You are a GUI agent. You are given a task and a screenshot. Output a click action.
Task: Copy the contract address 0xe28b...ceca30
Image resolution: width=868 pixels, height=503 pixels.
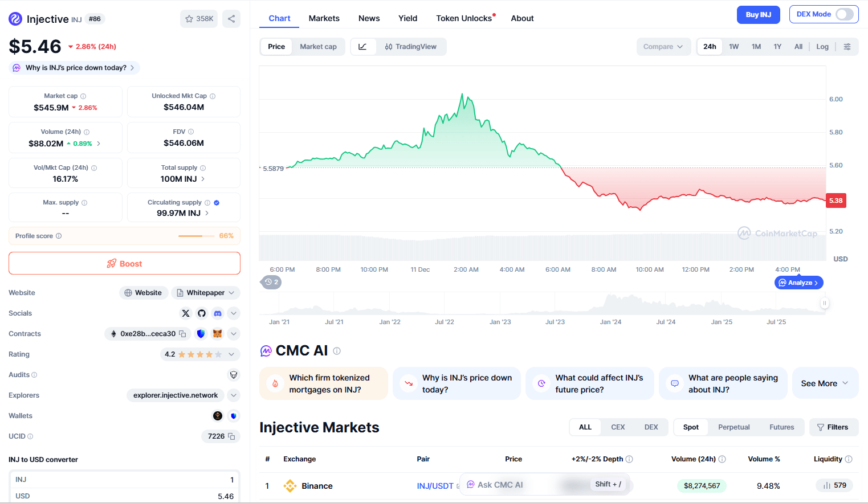click(183, 334)
